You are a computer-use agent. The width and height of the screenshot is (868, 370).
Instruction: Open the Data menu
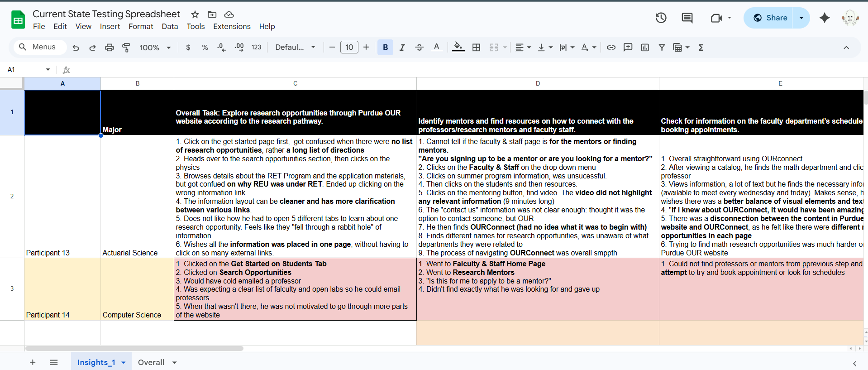tap(170, 26)
